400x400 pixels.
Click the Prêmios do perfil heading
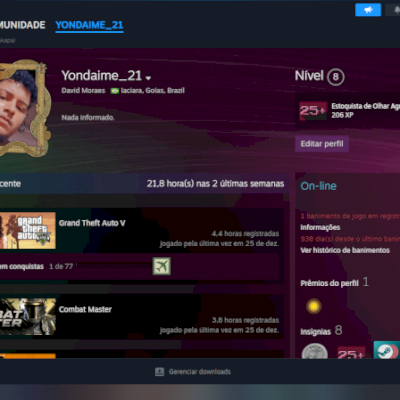[329, 283]
